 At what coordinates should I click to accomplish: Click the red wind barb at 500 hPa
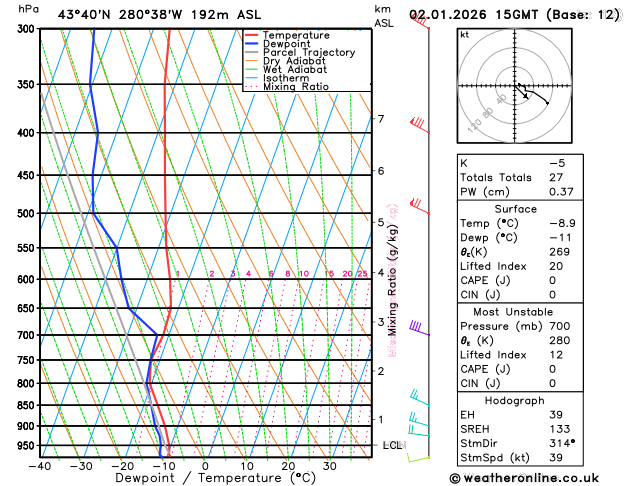420,206
